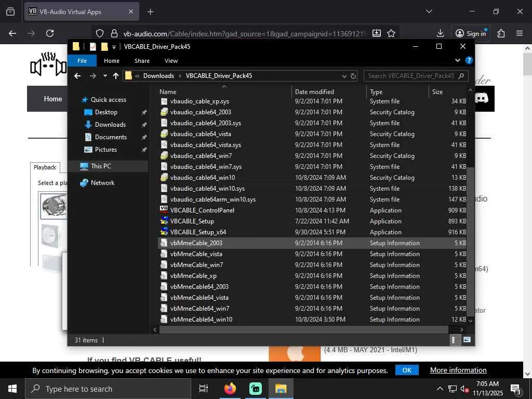Launch Firefox from the taskbar
The width and height of the screenshot is (532, 399).
(230, 389)
